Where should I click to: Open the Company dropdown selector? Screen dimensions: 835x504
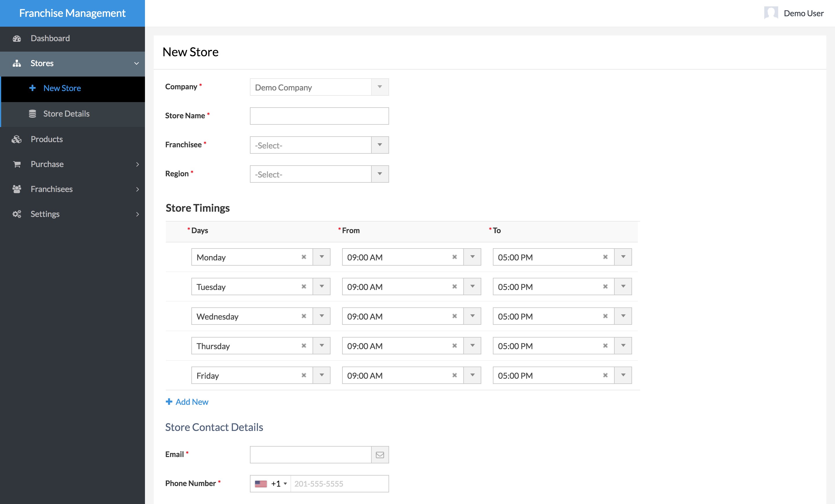point(380,87)
